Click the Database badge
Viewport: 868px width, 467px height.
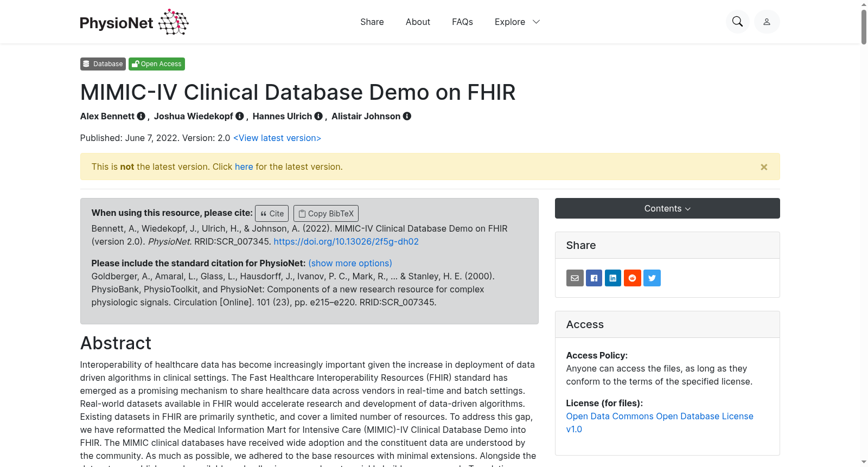(103, 64)
